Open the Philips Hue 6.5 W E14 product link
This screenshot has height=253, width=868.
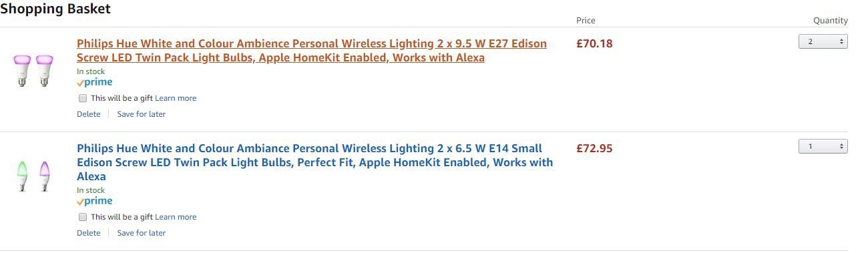(315, 162)
